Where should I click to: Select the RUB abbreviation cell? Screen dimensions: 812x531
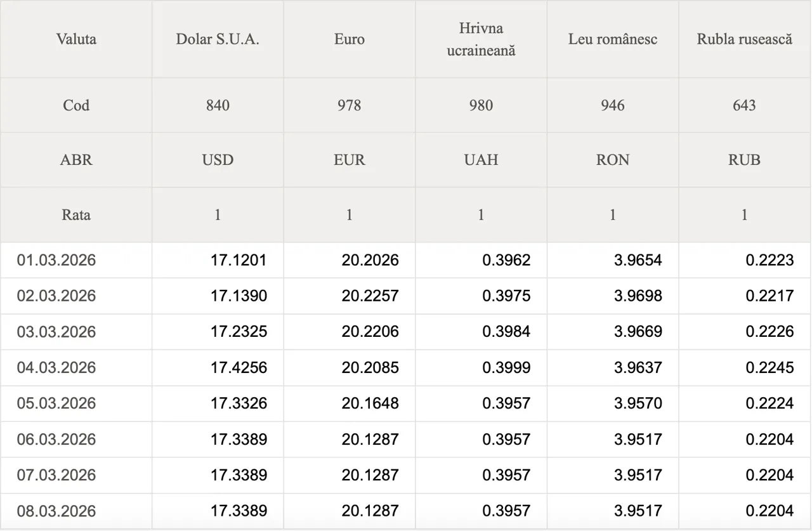click(x=744, y=160)
